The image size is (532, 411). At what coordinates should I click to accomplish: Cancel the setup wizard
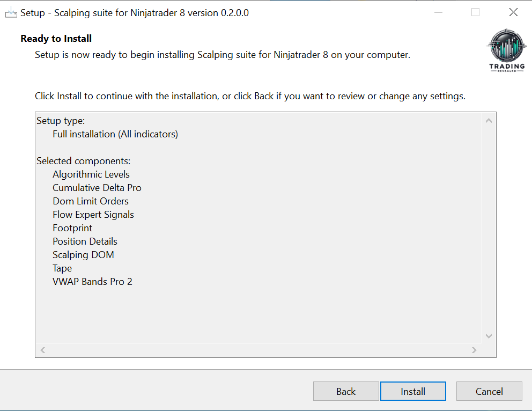pos(489,391)
